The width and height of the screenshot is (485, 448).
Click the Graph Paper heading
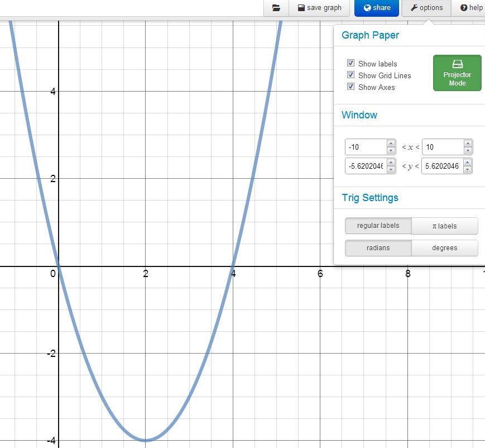[x=370, y=35]
